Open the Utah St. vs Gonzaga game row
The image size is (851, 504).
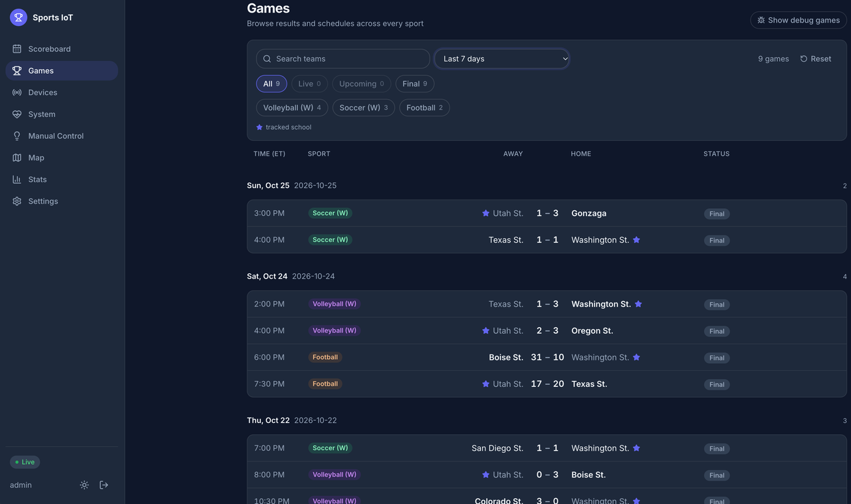click(547, 213)
